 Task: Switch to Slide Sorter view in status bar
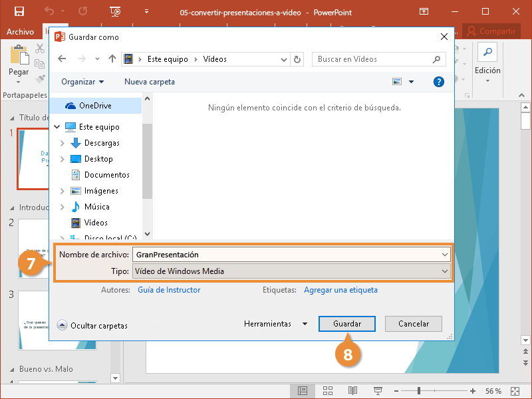coord(327,390)
